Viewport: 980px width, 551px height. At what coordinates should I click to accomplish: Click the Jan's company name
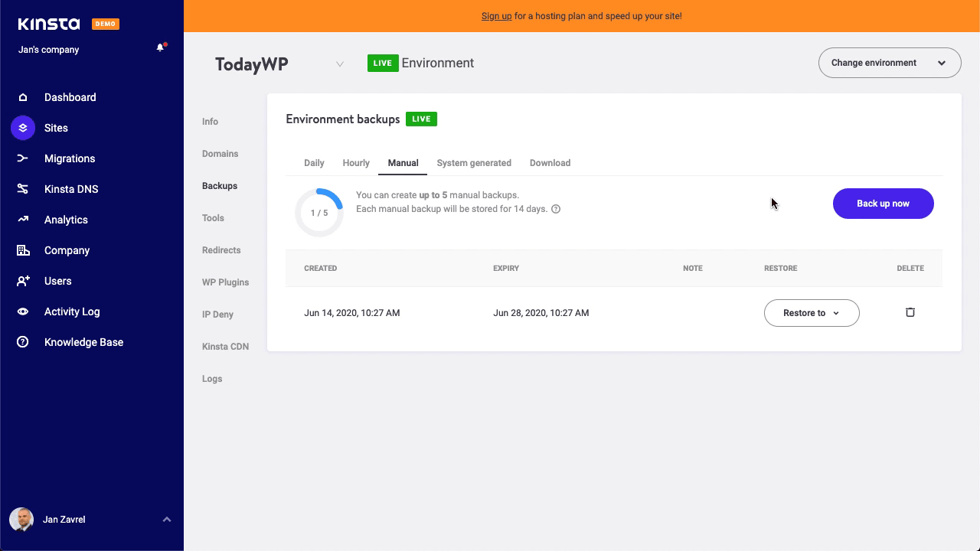pyautogui.click(x=48, y=50)
